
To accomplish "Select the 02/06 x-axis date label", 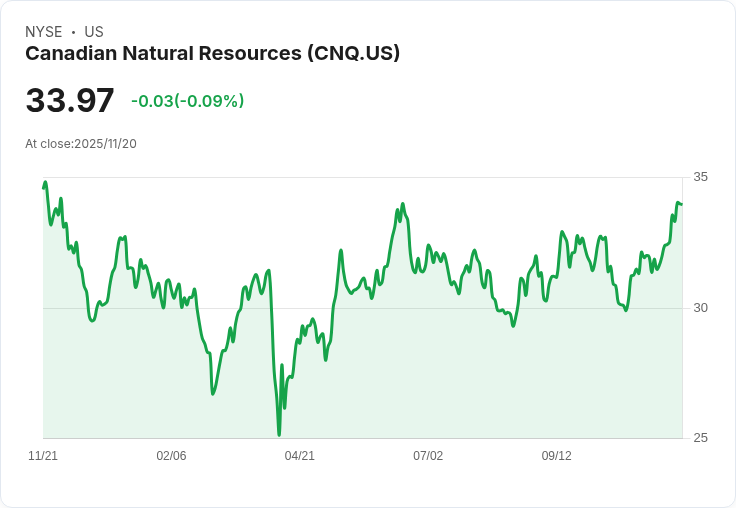I will tap(171, 456).
